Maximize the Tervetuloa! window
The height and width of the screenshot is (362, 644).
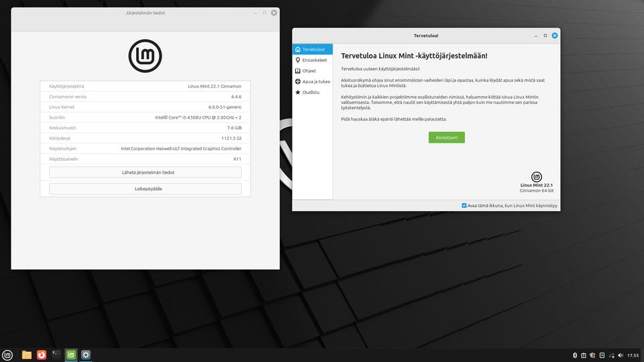click(x=545, y=36)
